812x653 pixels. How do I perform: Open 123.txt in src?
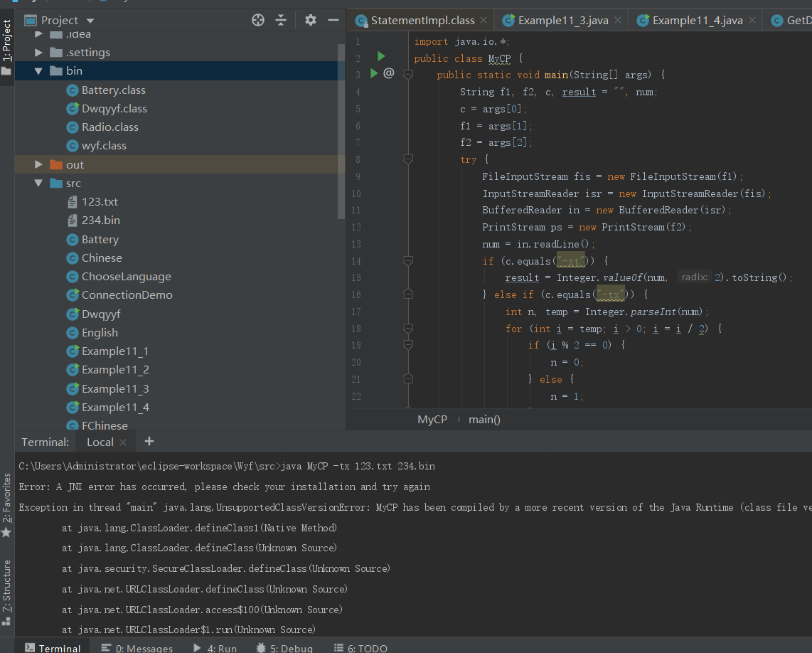[x=100, y=201]
